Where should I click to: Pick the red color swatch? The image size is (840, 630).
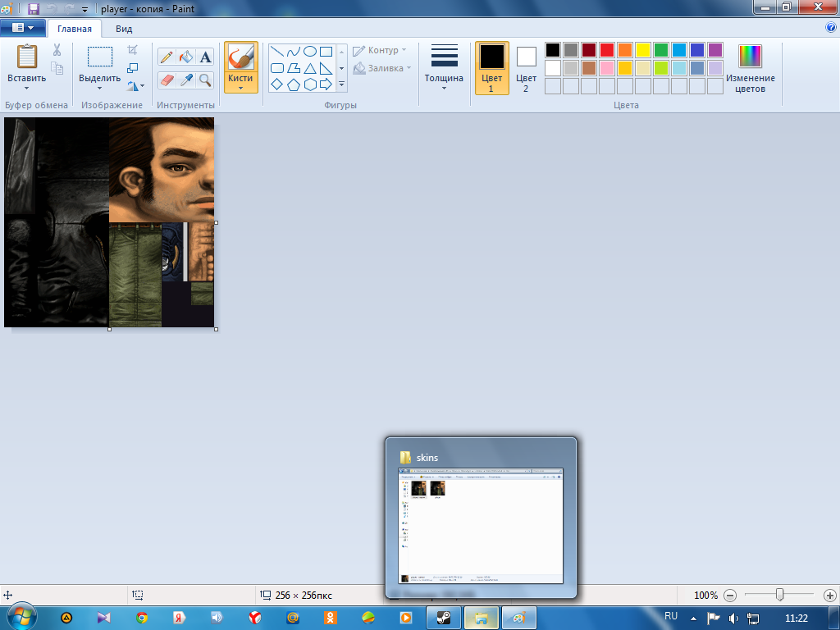click(607, 50)
